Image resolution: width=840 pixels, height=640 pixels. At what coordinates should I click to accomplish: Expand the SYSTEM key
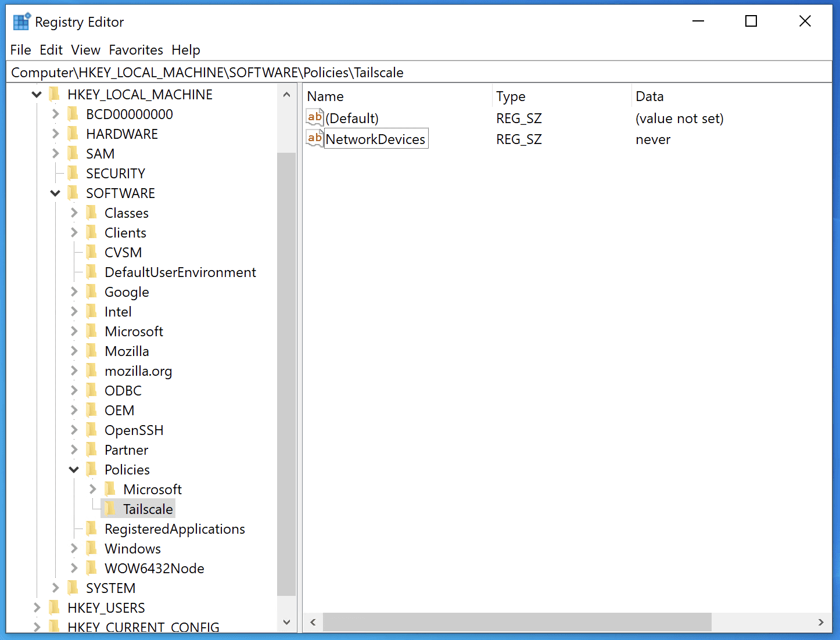pyautogui.click(x=55, y=588)
